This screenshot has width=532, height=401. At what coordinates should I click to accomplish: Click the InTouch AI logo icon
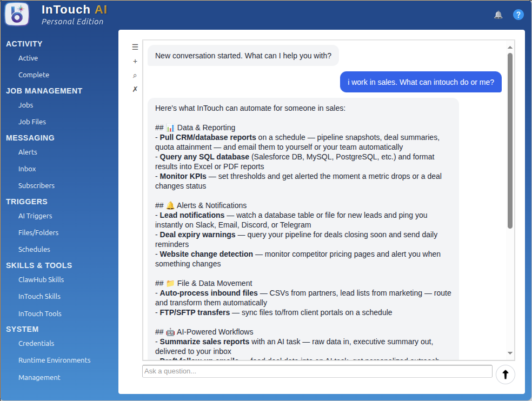(x=17, y=14)
